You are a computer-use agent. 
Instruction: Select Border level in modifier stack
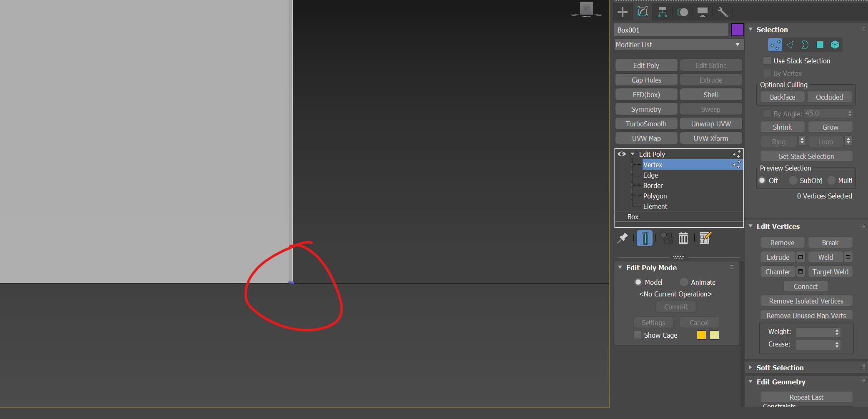click(653, 186)
